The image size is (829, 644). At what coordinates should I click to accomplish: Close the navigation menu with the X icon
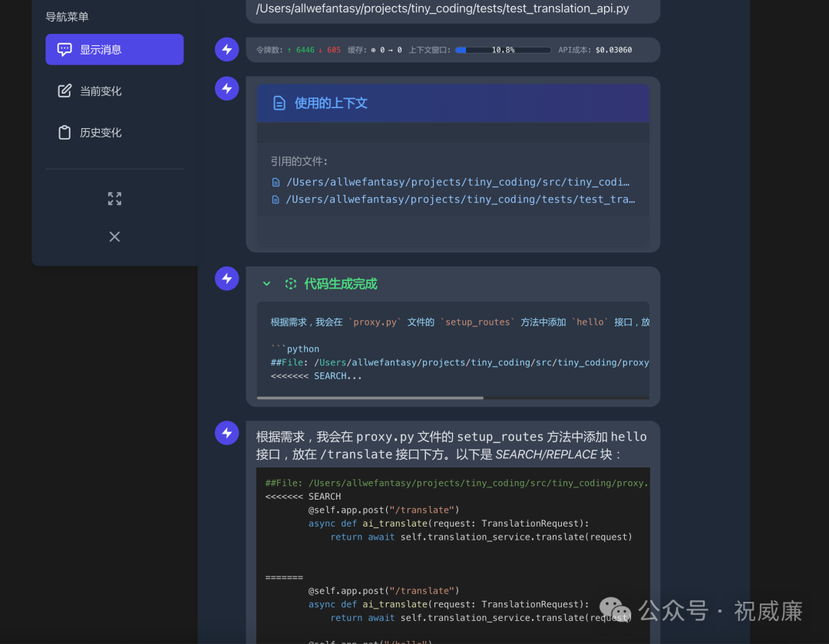click(x=114, y=236)
